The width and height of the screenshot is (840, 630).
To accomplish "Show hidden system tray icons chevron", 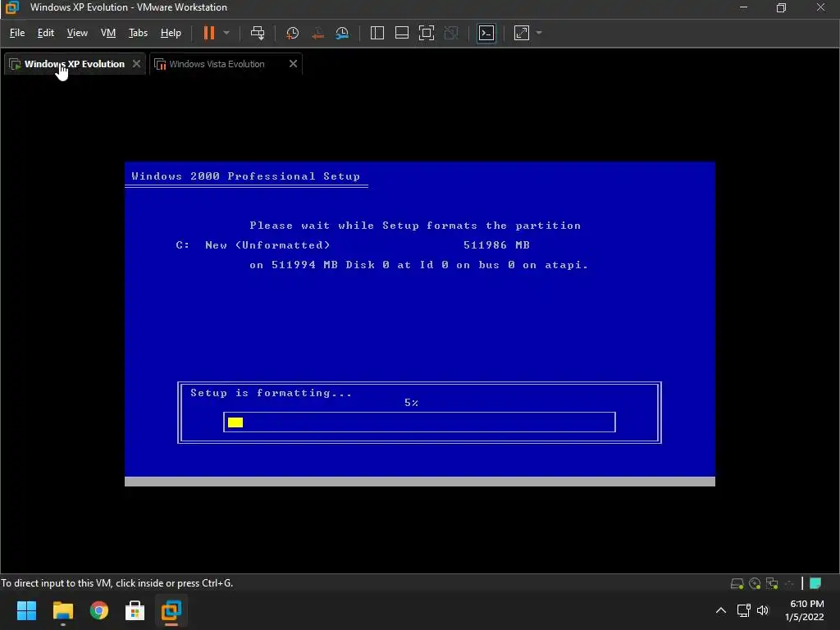I will point(721,610).
